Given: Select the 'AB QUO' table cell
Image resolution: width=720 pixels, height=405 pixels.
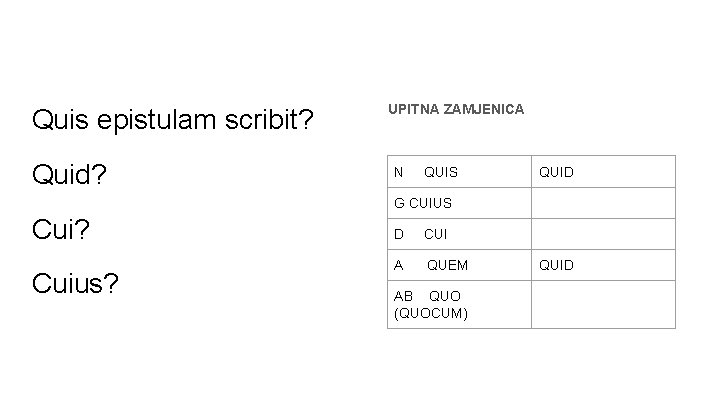Looking at the screenshot, I should [458, 304].
